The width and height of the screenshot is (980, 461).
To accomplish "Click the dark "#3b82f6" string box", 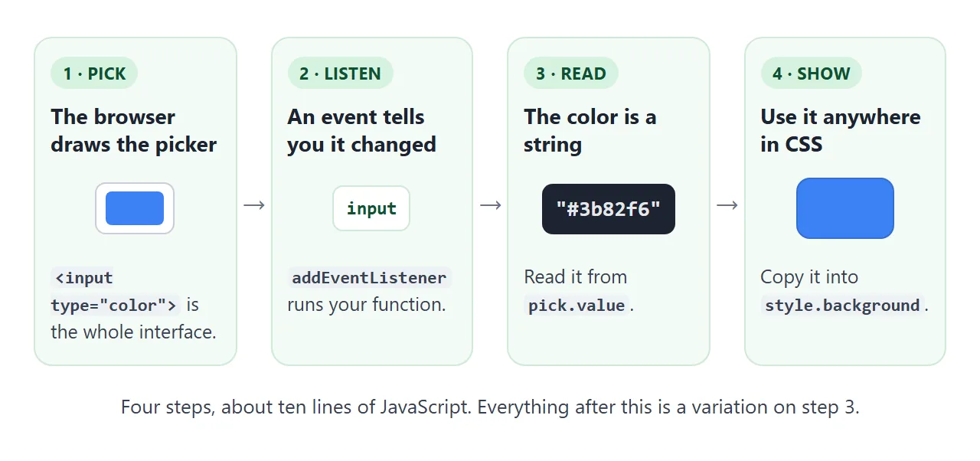I will pyautogui.click(x=609, y=209).
